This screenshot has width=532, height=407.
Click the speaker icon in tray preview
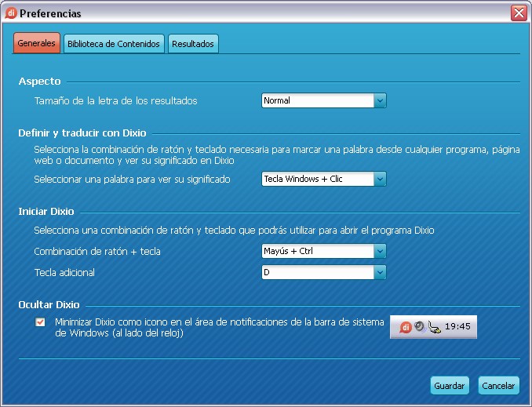tap(420, 326)
